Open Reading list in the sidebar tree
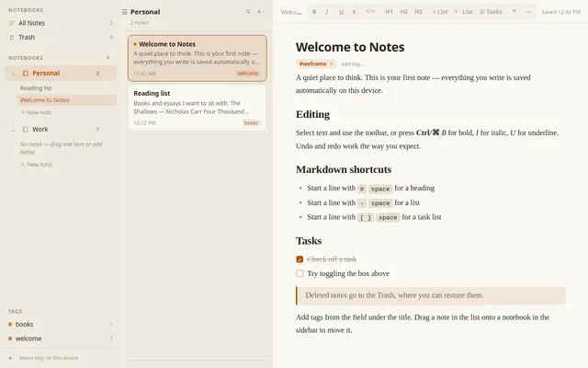Viewport: 588px width, 368px height. click(66, 88)
